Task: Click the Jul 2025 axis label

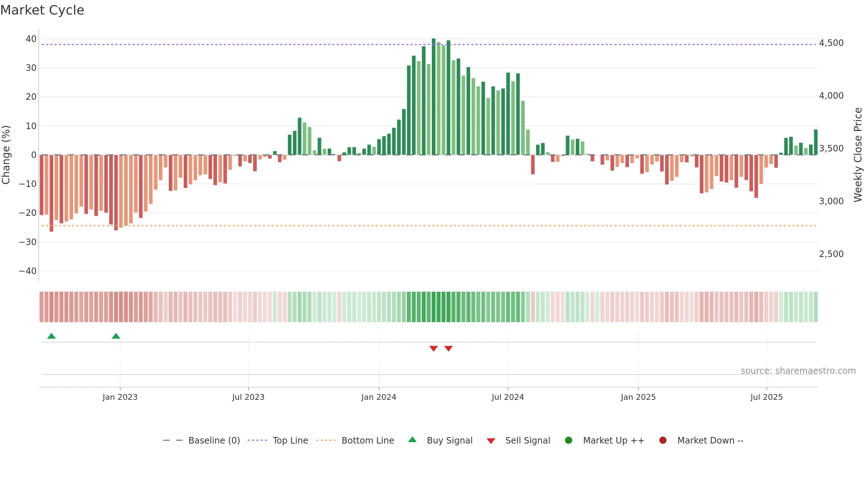Action: 767,397
